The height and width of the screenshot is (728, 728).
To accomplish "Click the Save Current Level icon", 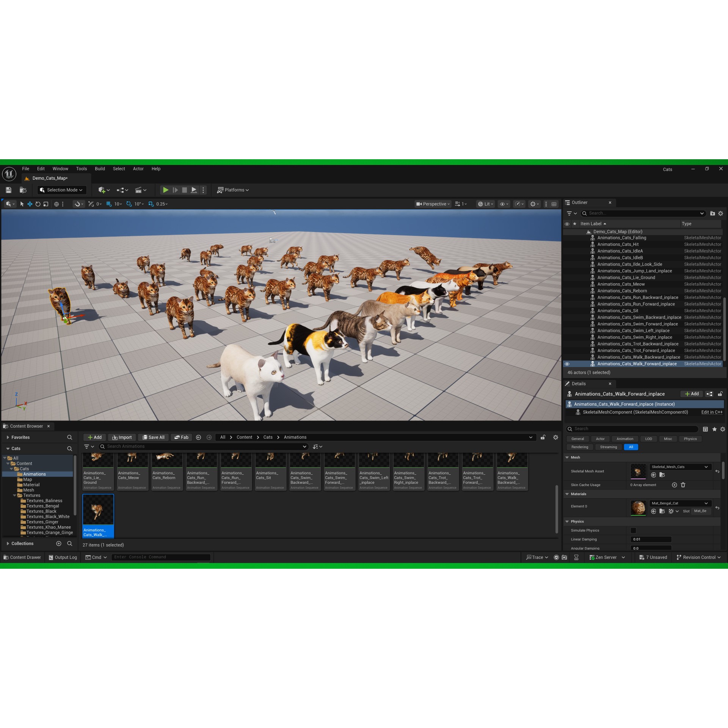I will click(x=8, y=190).
